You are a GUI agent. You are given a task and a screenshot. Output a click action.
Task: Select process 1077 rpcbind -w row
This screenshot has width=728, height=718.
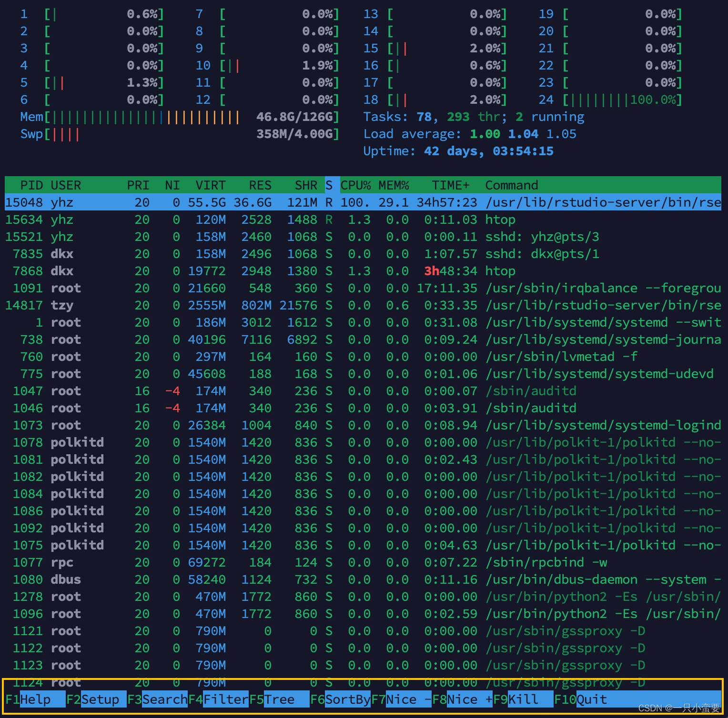click(x=363, y=562)
